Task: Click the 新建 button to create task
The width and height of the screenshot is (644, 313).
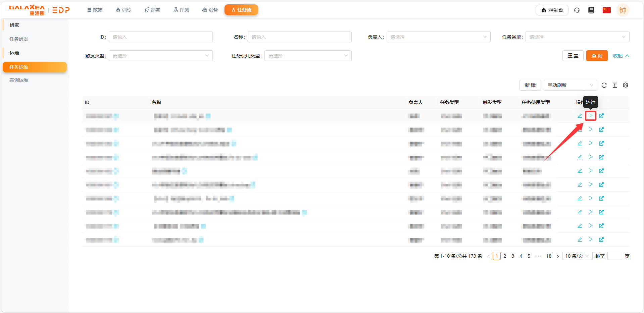Action: click(x=530, y=85)
